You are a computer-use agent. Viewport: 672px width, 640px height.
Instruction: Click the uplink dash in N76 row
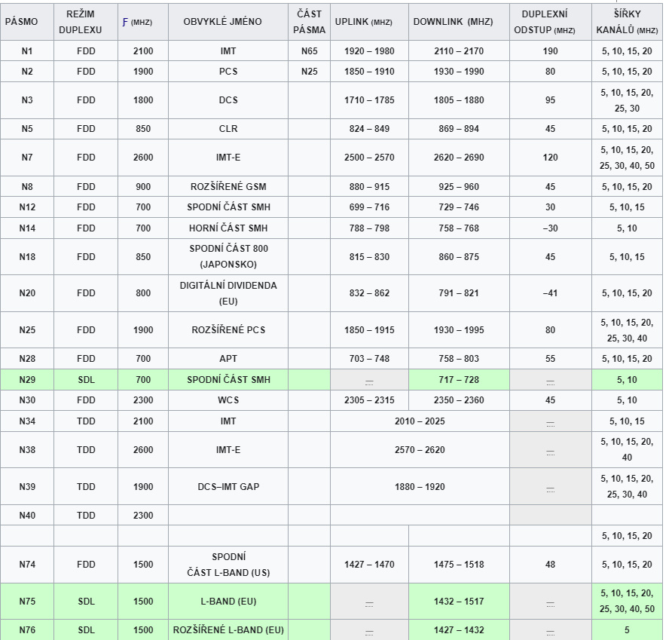[369, 631]
